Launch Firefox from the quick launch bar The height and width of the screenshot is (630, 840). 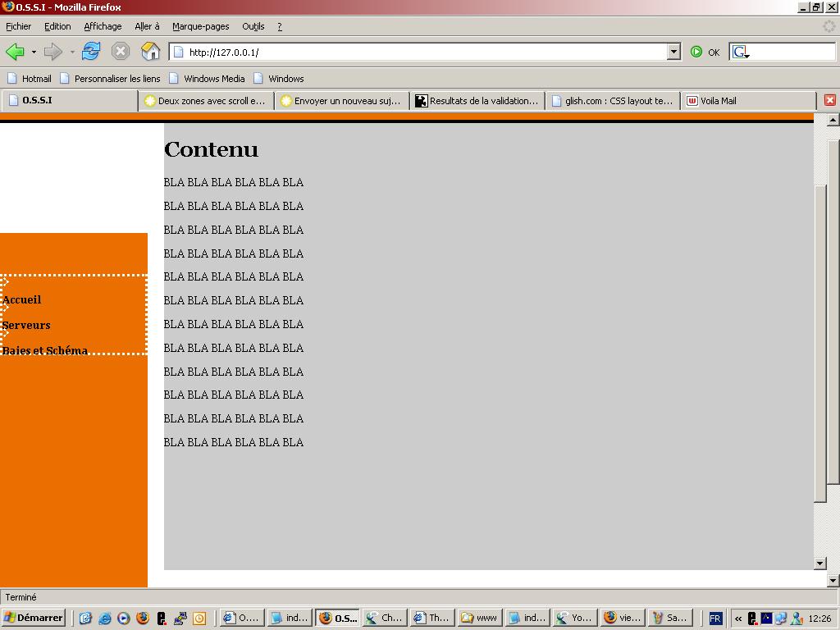tap(143, 619)
